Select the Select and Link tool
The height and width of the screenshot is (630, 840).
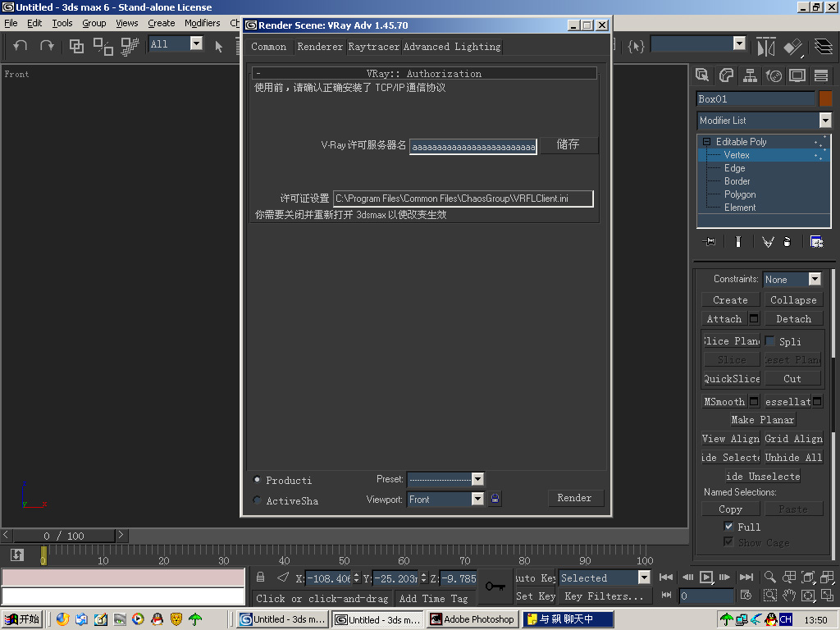click(76, 47)
